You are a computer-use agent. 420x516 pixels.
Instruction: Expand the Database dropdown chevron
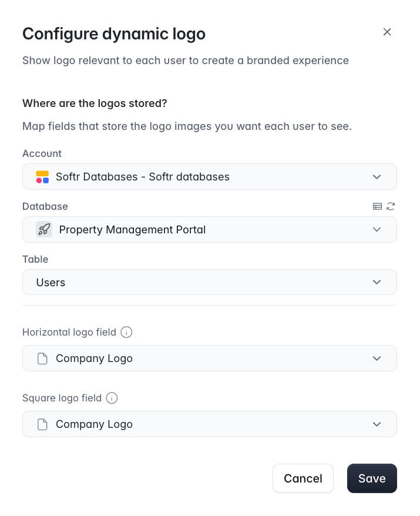(377, 229)
